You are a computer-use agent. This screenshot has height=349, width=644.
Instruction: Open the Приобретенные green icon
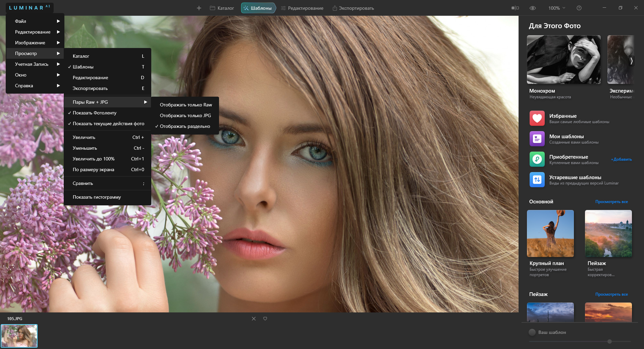[x=537, y=159]
